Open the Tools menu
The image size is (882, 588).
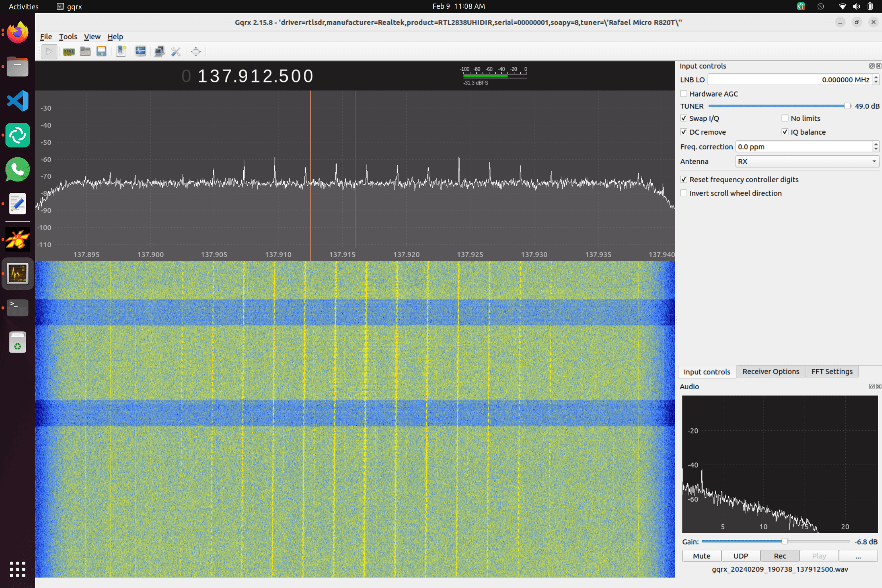click(68, 36)
